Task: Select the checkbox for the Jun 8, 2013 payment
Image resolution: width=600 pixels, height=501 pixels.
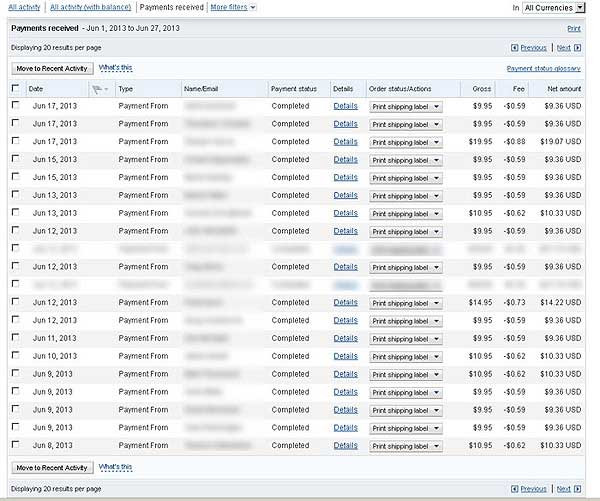Action: tap(15, 445)
